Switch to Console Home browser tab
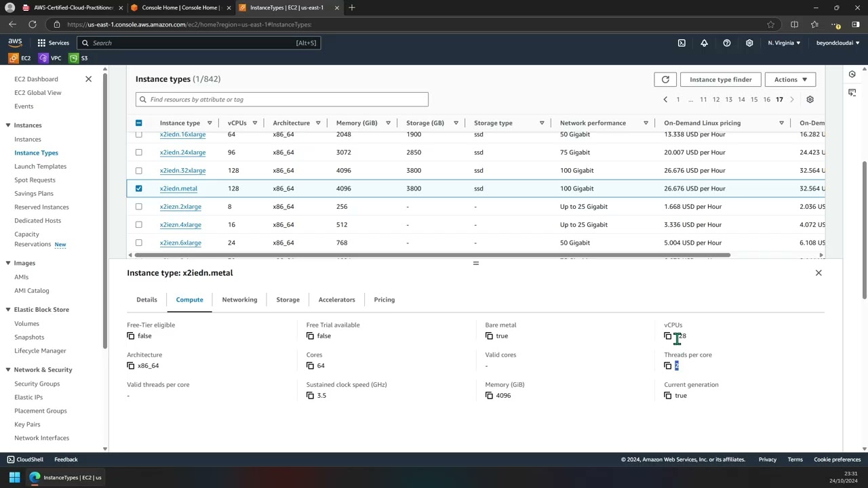The width and height of the screenshot is (868, 488). click(x=180, y=7)
